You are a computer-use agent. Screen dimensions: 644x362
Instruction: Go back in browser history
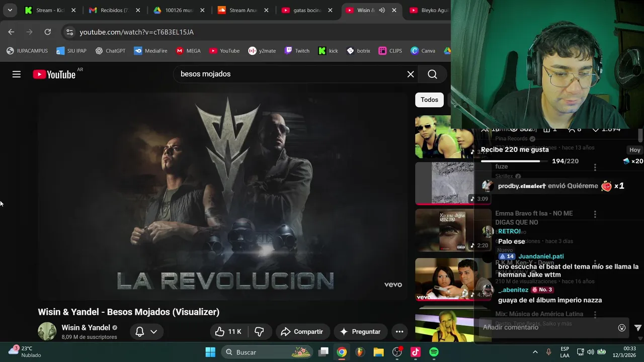point(11,32)
